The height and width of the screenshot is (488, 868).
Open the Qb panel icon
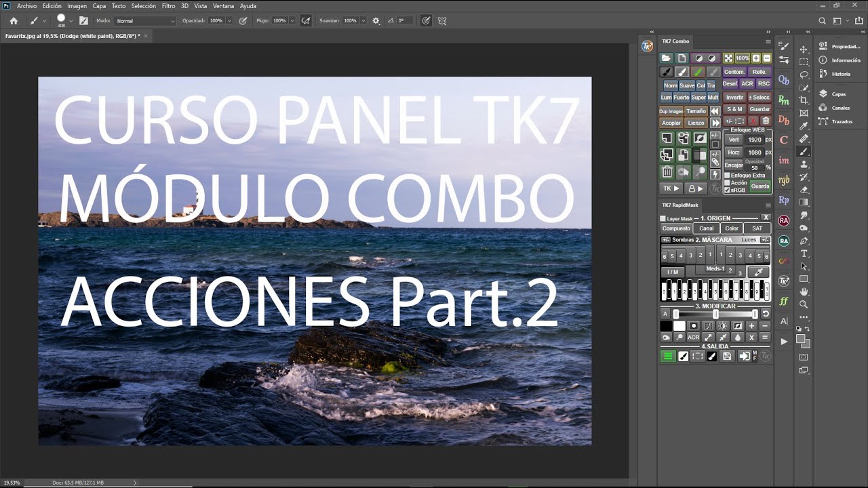[784, 80]
